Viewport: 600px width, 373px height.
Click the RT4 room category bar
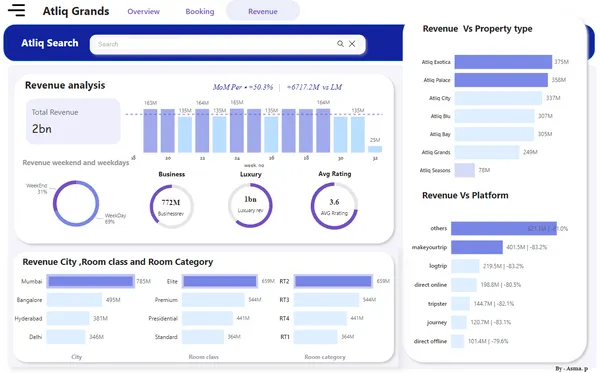320,318
